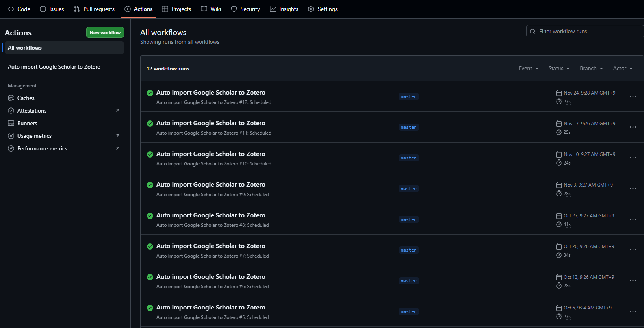This screenshot has height=328, width=644.
Task: Open the Wiki tab
Action: [211, 9]
